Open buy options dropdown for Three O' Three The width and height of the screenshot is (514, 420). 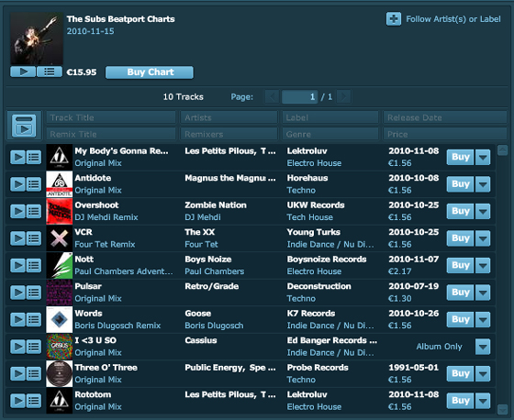coord(483,373)
